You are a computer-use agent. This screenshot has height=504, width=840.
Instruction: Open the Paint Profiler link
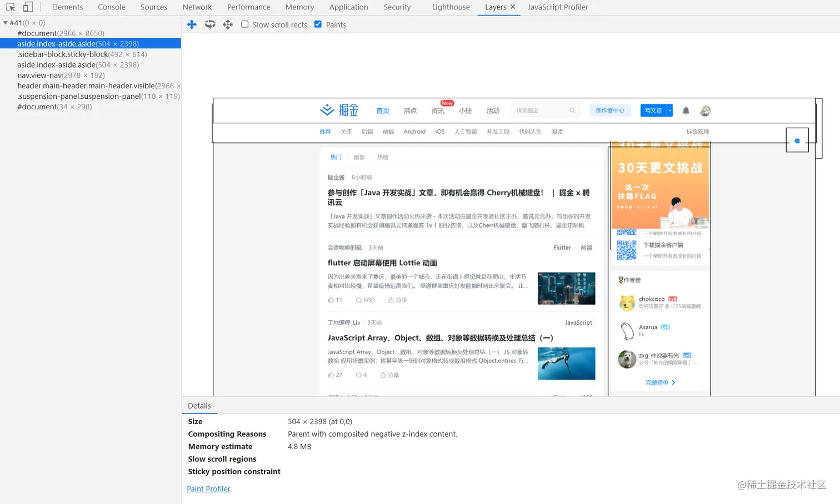[x=208, y=488]
